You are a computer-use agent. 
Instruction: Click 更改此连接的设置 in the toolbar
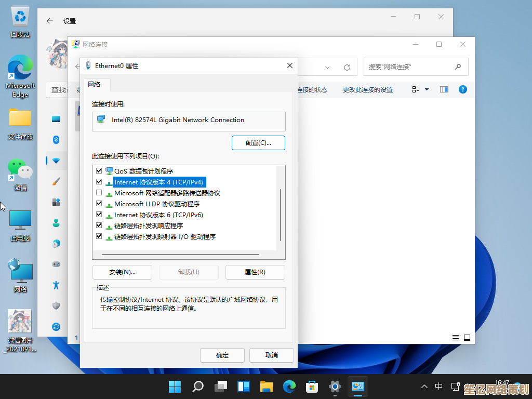367,89
